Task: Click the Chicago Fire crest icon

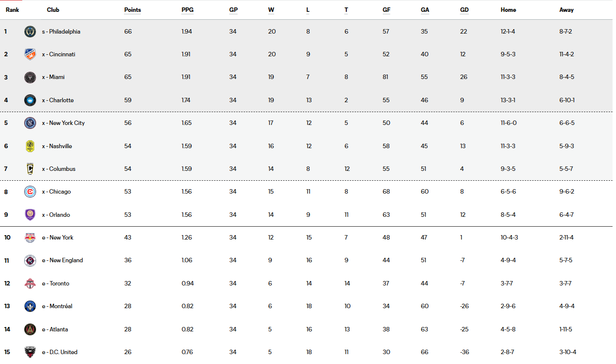Action: pyautogui.click(x=30, y=192)
